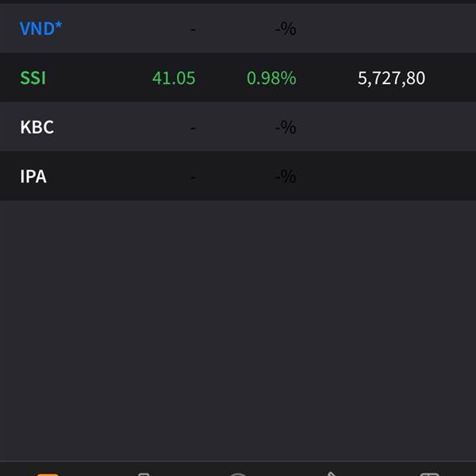Open the VND* stock symbol
The height and width of the screenshot is (476, 476).
[x=41, y=29]
